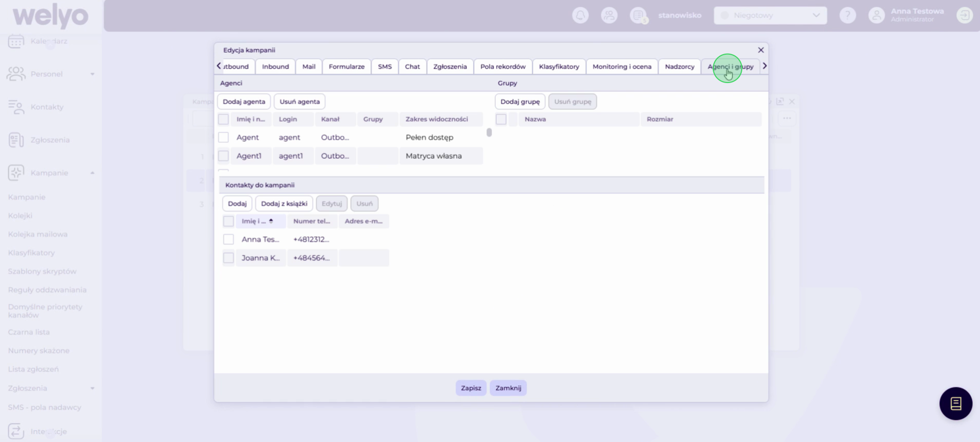This screenshot has width=980, height=442.
Task: Click the Kalendarz calendar sidebar icon
Action: click(x=16, y=41)
